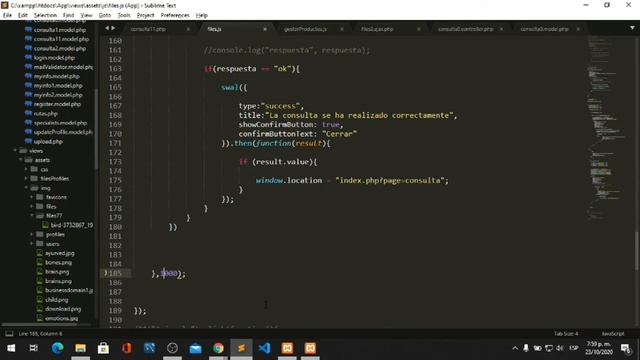Toggle the sidebar panel switcher icon
640x360 pixels.
(9, 333)
